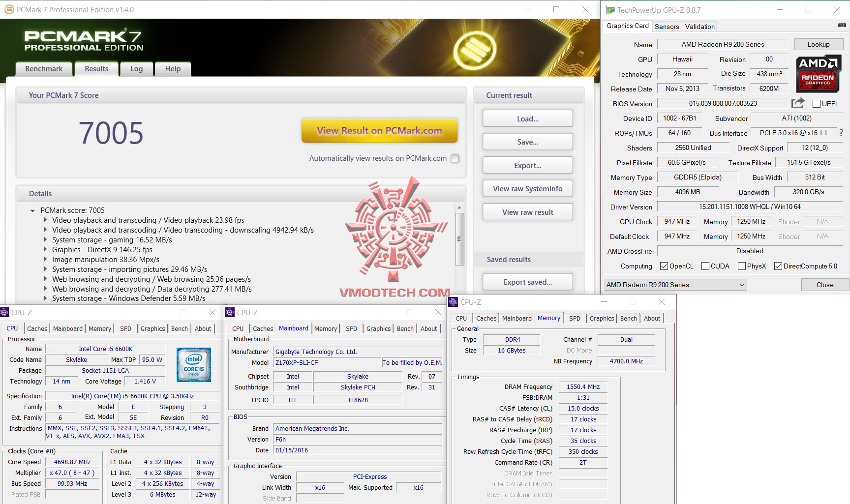The image size is (850, 504).
Task: Click the AMD Radeon Graphics logo
Action: 818,73
